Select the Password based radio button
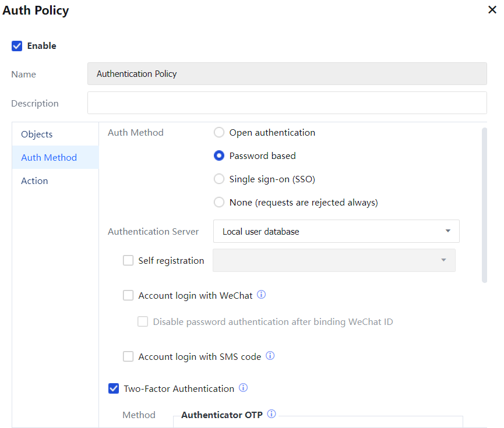The image size is (504, 428). [219, 156]
